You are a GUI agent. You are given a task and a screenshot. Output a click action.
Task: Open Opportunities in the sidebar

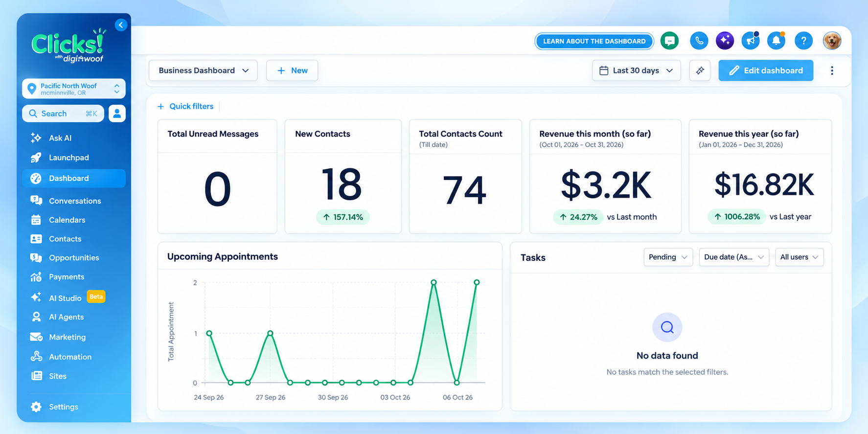pos(73,258)
